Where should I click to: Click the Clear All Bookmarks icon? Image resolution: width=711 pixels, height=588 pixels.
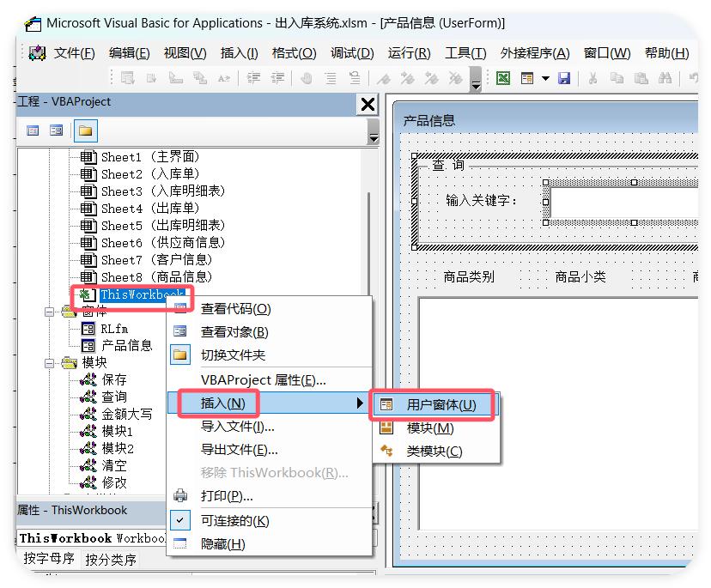click(456, 78)
